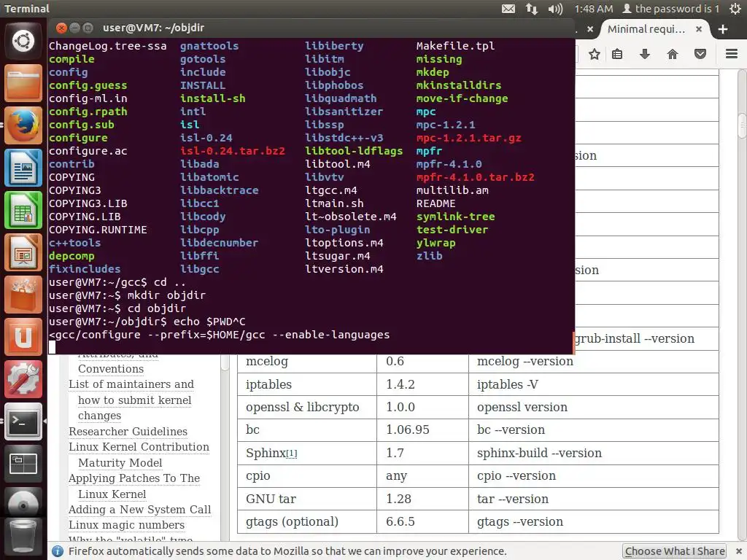The width and height of the screenshot is (747, 560).
Task: Open 'Researcher Guidelines' sidebar link
Action: [x=128, y=432]
